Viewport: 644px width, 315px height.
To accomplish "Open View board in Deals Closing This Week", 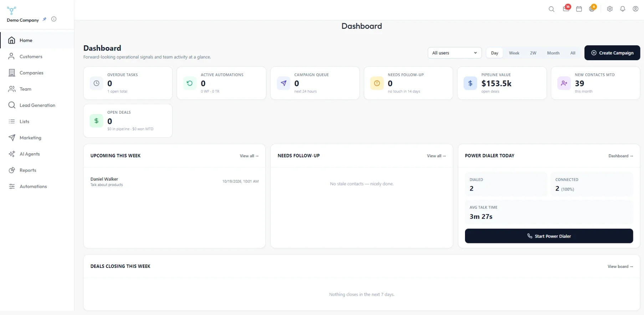I will (620, 267).
